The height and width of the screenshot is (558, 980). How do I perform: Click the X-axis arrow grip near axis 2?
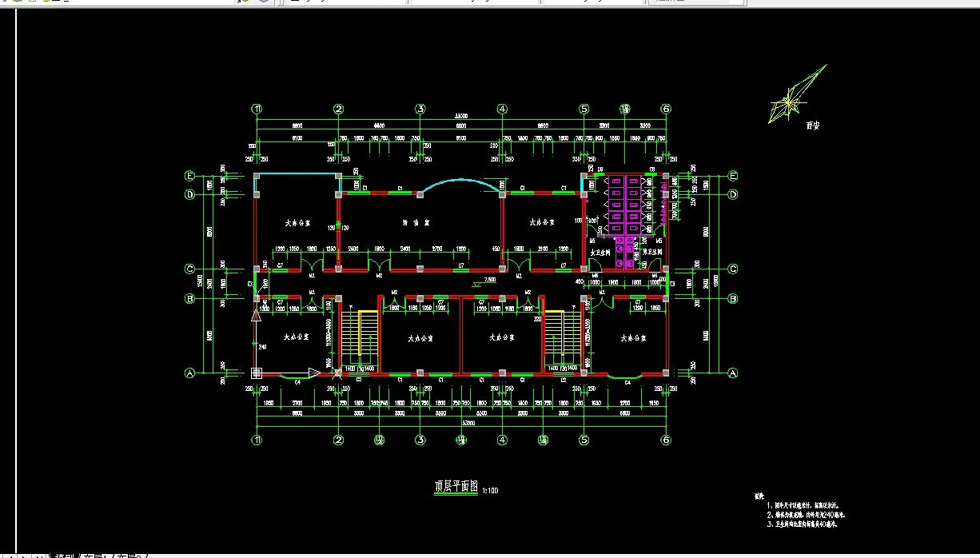[314, 373]
